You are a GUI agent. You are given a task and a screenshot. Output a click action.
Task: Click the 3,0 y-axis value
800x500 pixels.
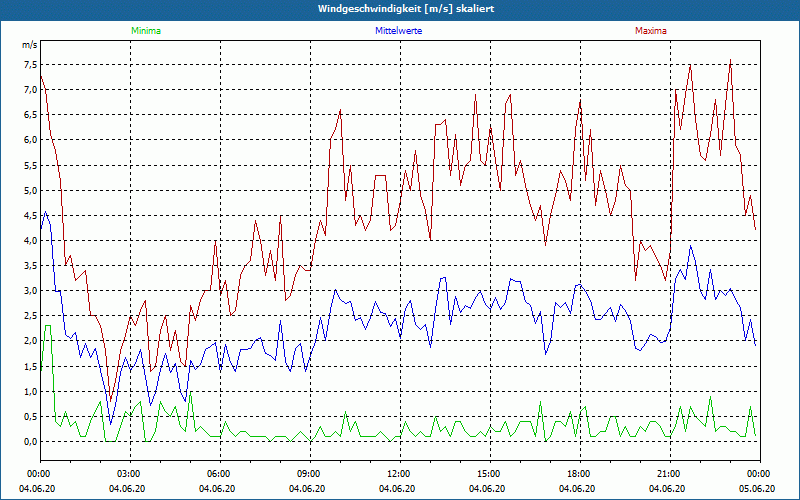click(x=30, y=291)
